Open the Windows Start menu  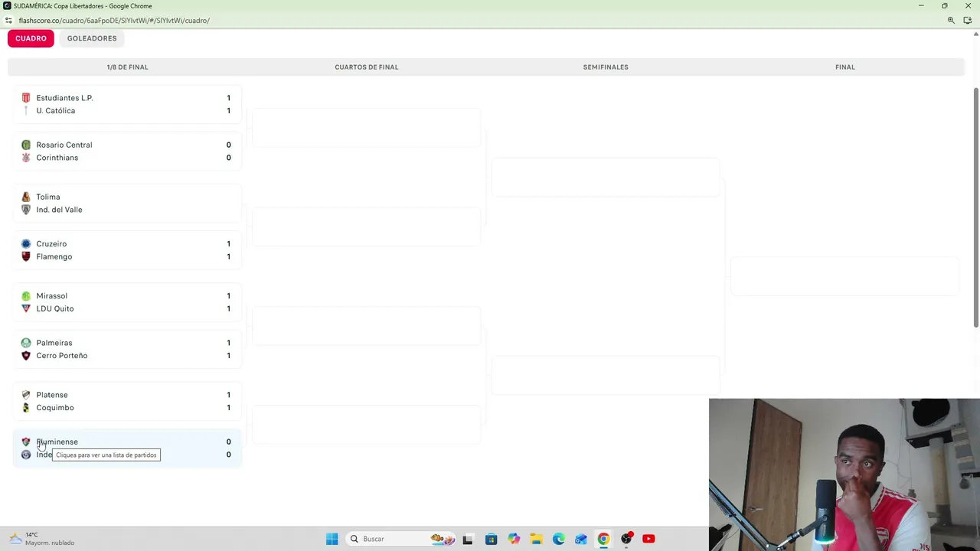pos(332,539)
